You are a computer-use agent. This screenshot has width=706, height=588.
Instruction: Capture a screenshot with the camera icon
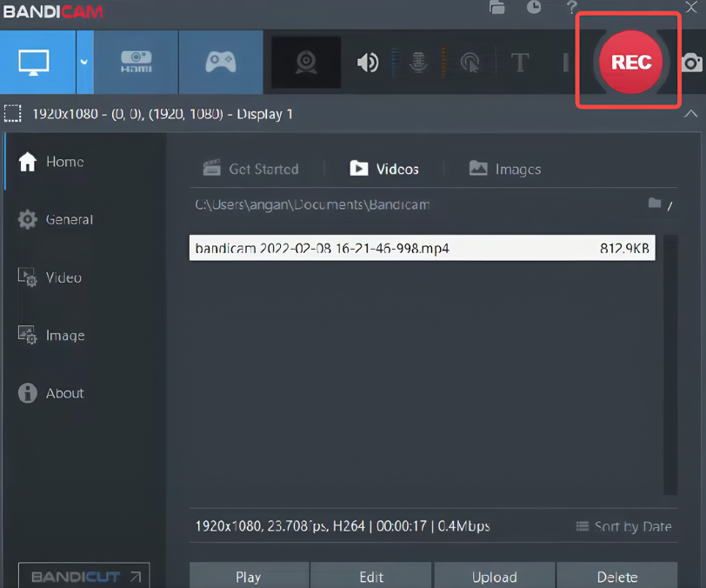692,63
